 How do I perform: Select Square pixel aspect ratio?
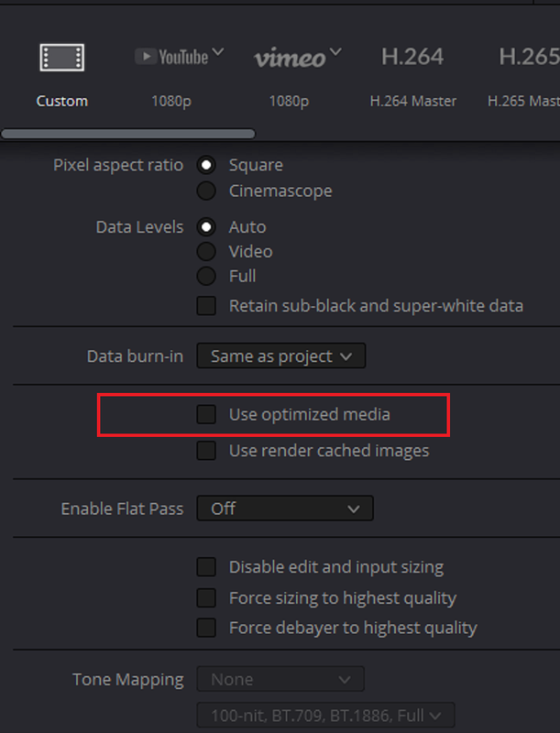click(x=206, y=165)
